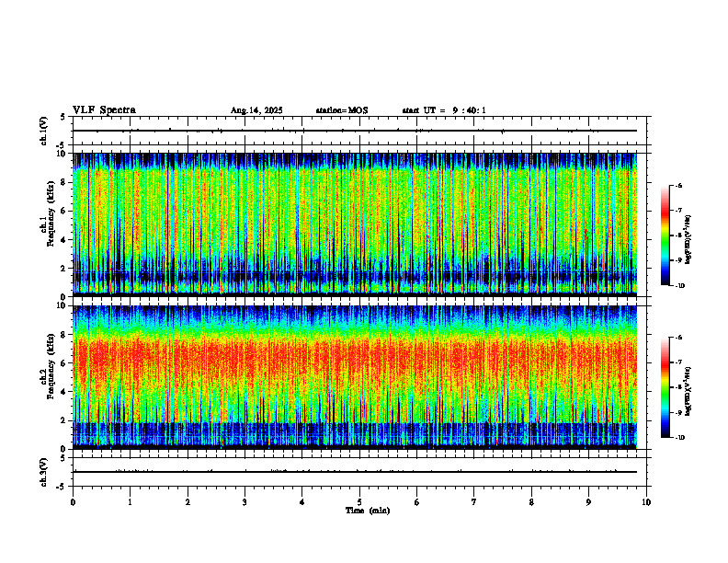The image size is (728, 563).
Task: Click the "-9" label on ch.2 color bar
Action: tap(678, 412)
